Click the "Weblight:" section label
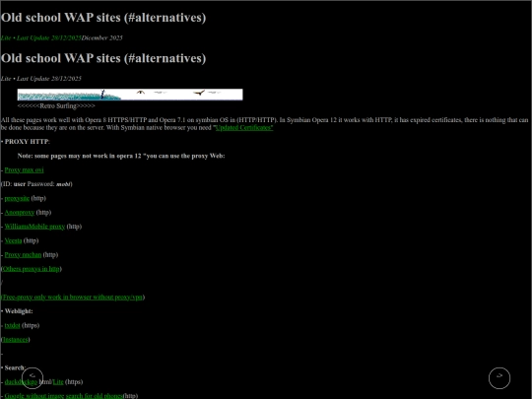Viewport: 532px width, 399px height. (x=18, y=311)
